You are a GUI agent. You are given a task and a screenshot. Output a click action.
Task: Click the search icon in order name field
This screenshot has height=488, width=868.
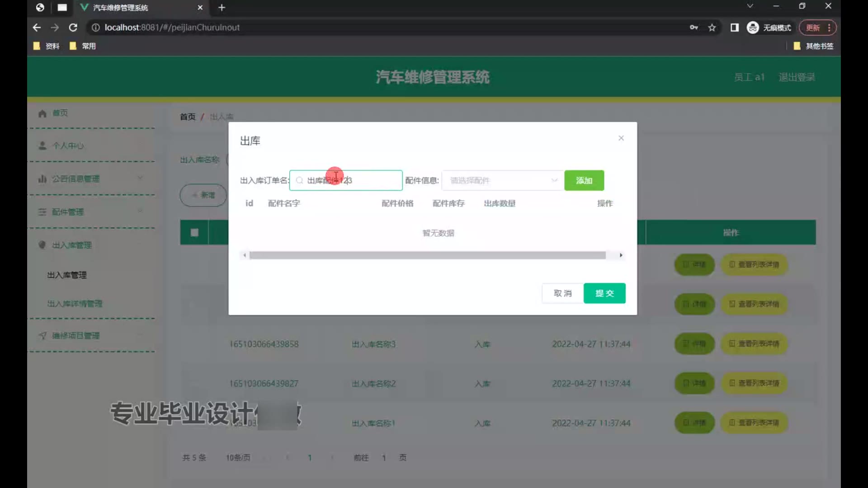(x=299, y=181)
